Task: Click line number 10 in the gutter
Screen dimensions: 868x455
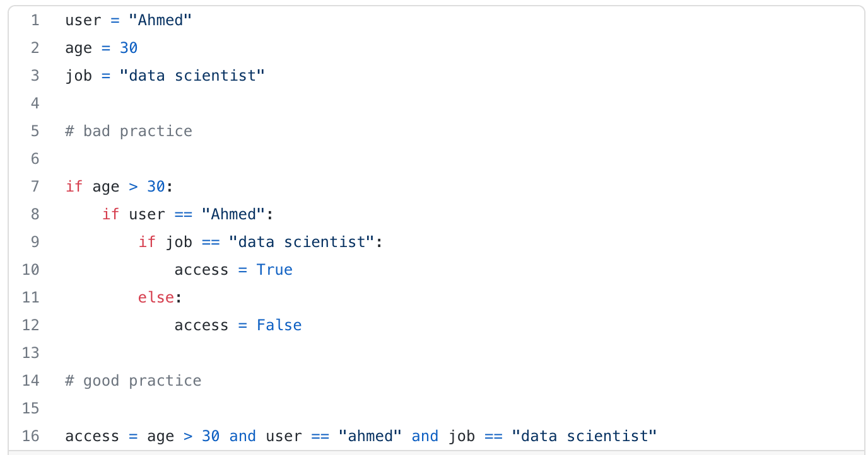Action: pyautogui.click(x=31, y=270)
